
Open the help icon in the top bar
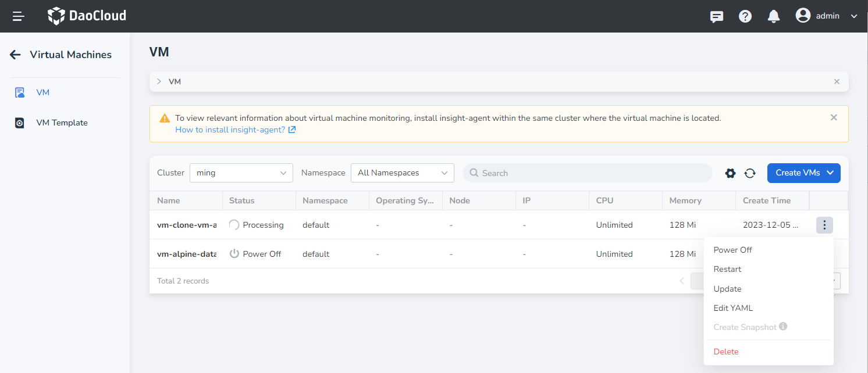pos(745,16)
